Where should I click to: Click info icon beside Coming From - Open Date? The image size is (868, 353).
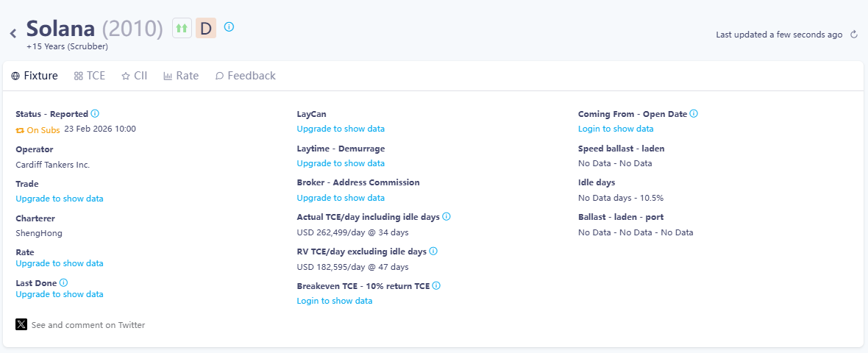pyautogui.click(x=694, y=114)
